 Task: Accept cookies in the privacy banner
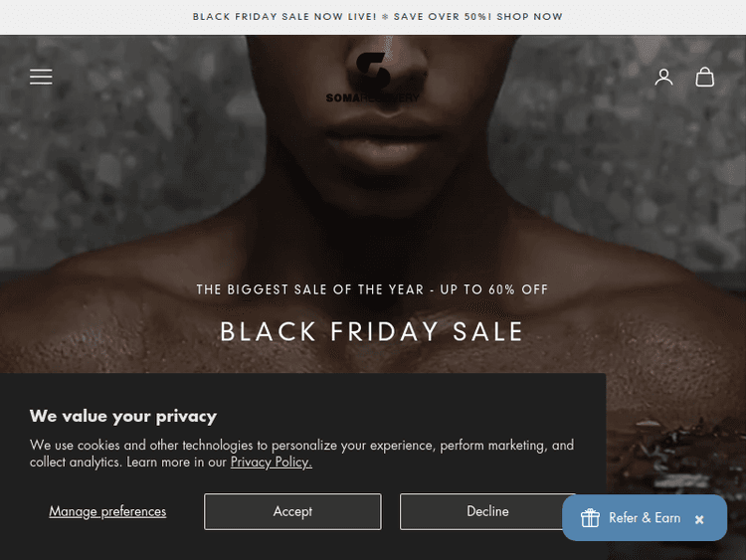292,511
